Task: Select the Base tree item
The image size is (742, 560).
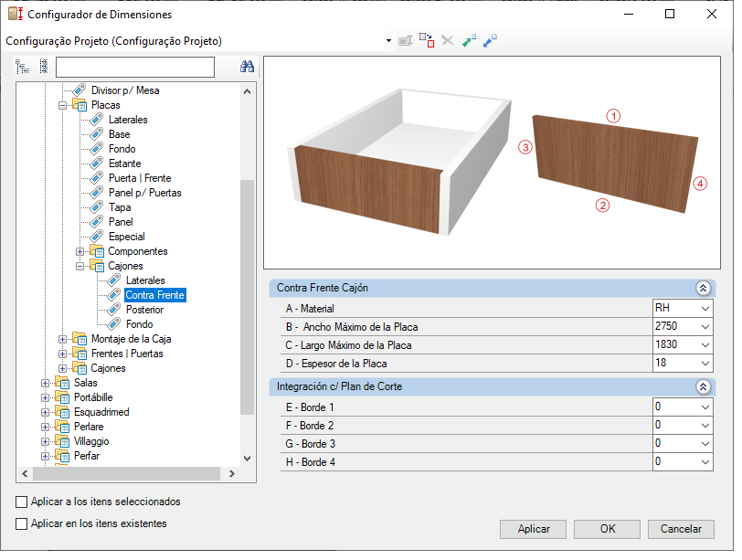Action: [119, 134]
